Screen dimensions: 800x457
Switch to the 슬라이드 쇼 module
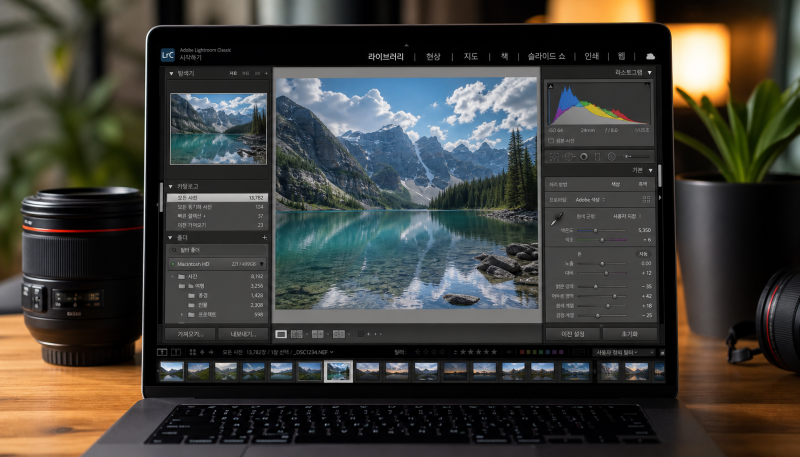[x=546, y=57]
